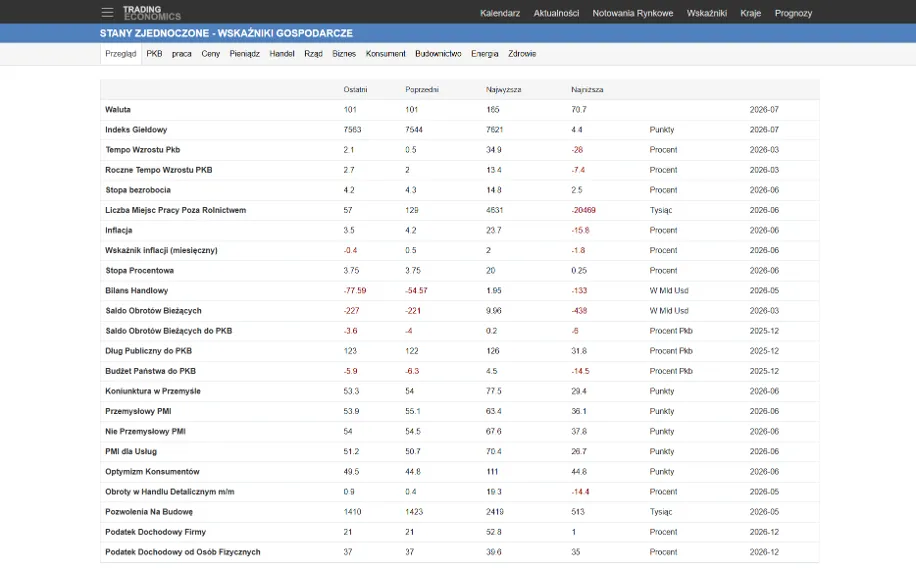Image resolution: width=916 pixels, height=571 pixels.
Task: Click the Poprzedni column header
Action: pos(422,90)
